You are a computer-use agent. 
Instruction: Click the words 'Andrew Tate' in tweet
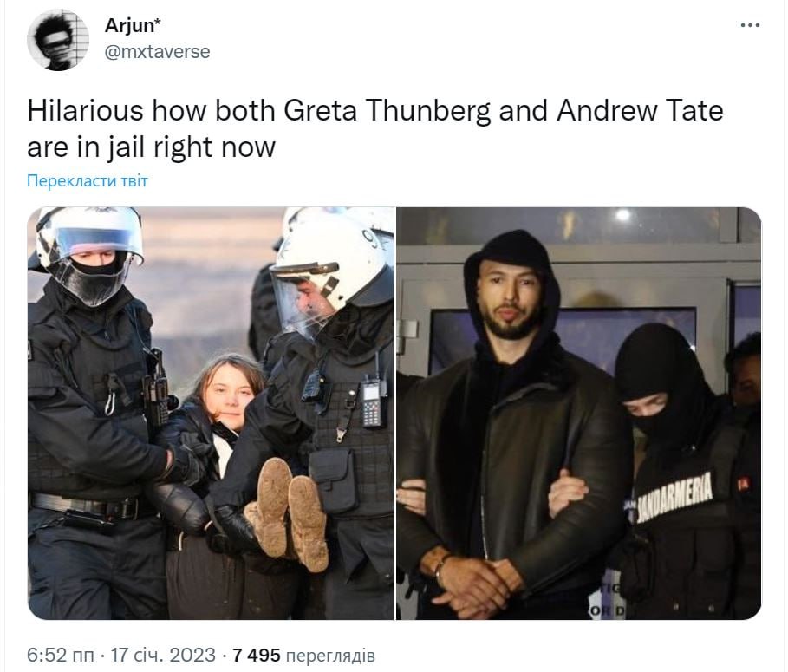[640, 110]
